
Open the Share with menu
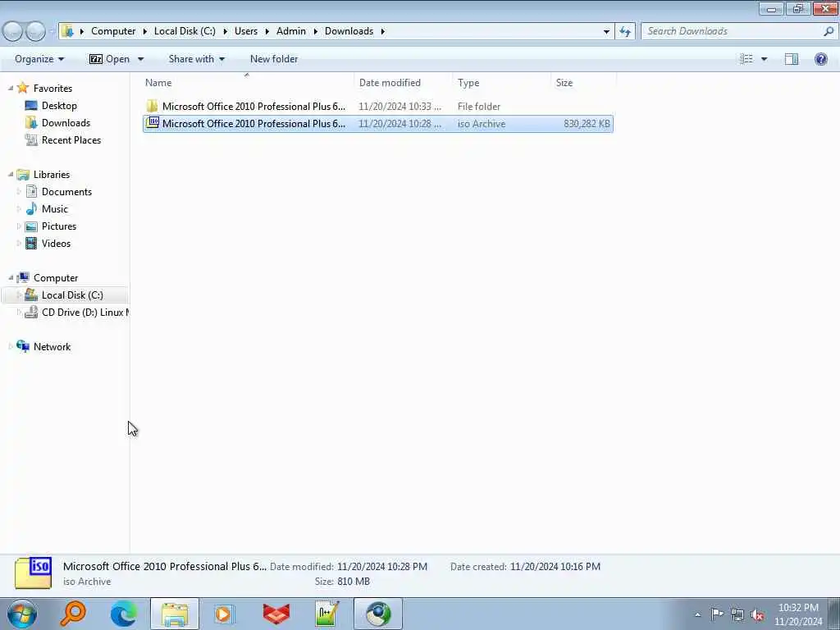pyautogui.click(x=197, y=59)
